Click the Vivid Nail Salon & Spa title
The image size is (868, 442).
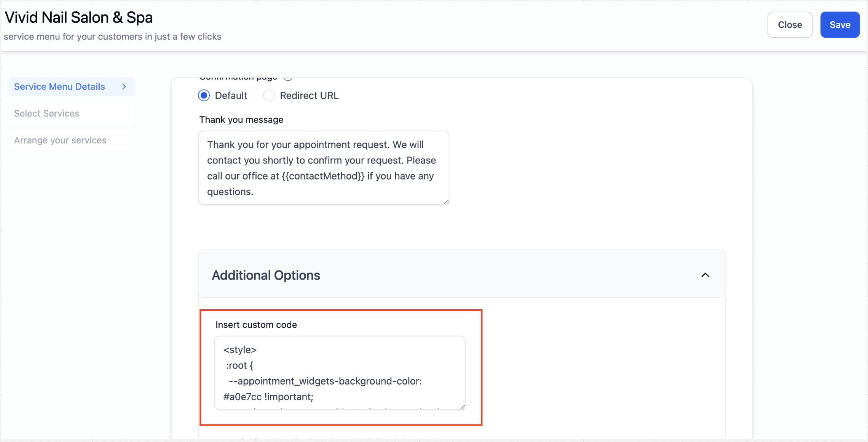coord(79,17)
